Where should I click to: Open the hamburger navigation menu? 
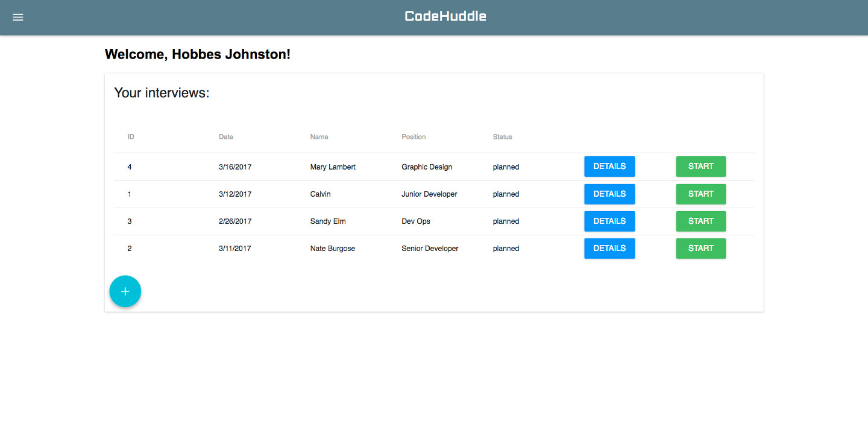click(18, 17)
